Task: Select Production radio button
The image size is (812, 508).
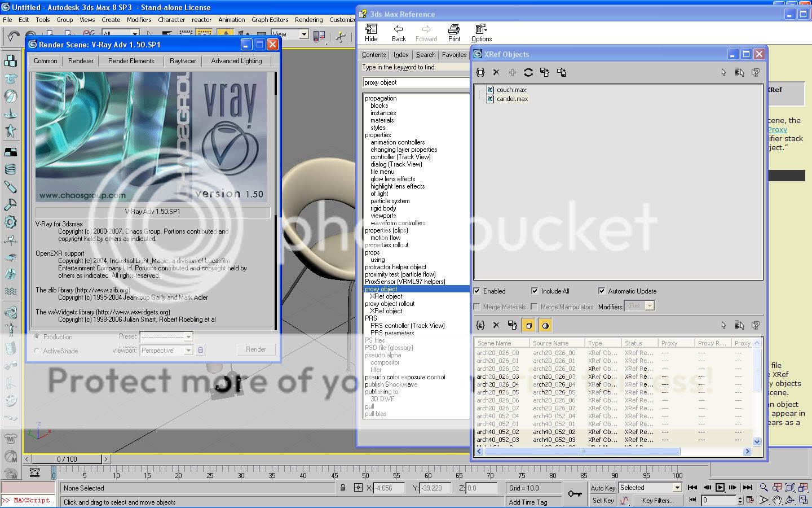Action: (x=37, y=337)
